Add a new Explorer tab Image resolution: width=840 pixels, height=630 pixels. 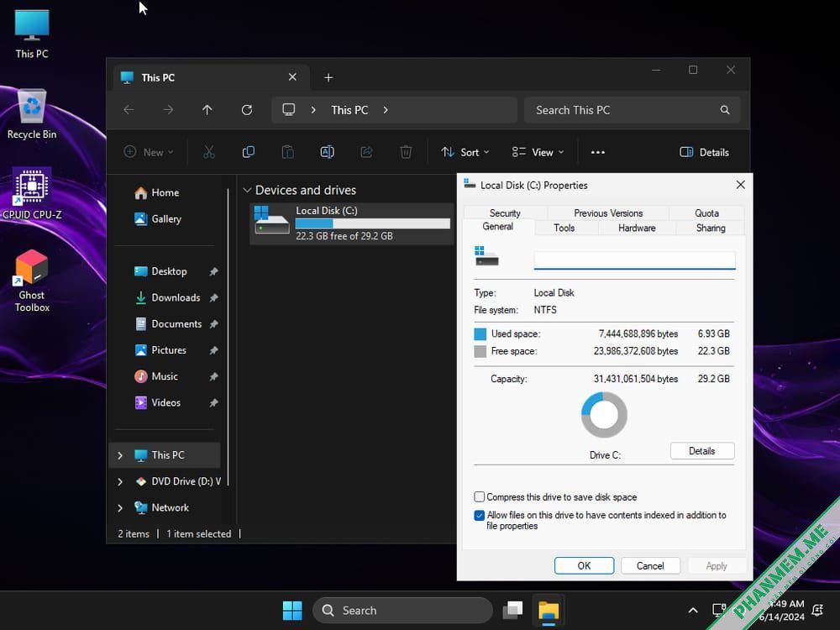(328, 77)
